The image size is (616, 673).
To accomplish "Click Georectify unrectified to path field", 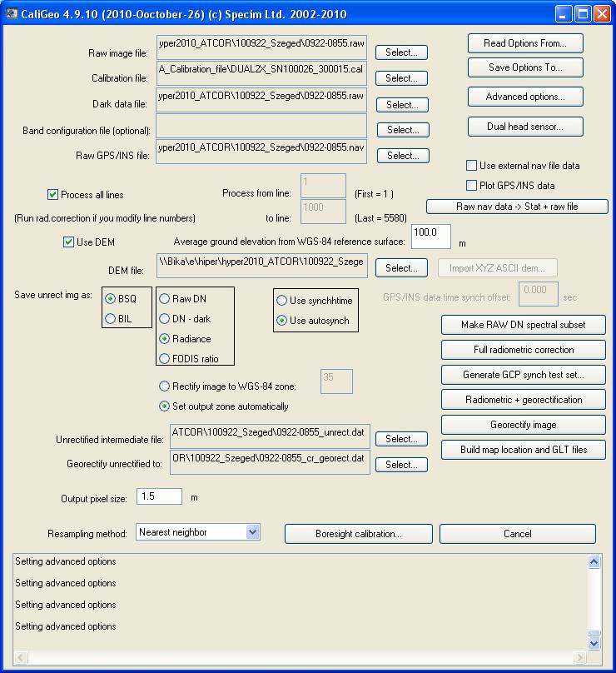I will 271,462.
